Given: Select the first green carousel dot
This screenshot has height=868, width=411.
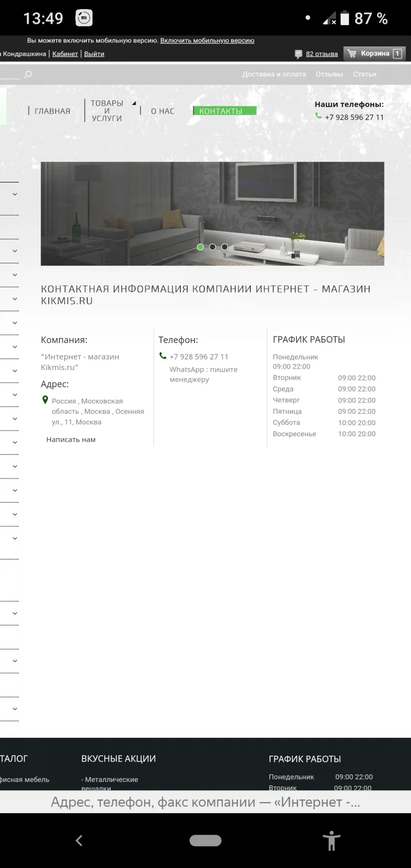Looking at the screenshot, I should (200, 247).
